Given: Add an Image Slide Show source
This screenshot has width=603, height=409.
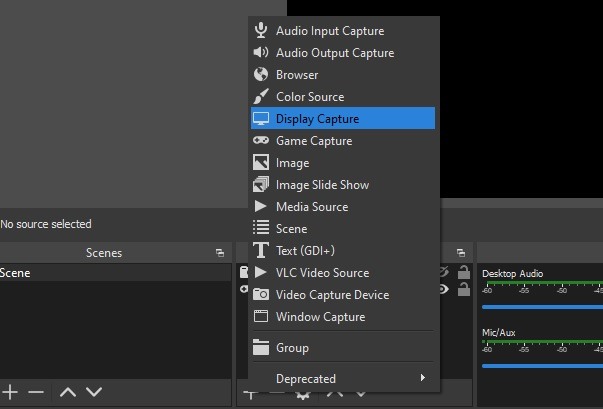Looking at the screenshot, I should (322, 185).
